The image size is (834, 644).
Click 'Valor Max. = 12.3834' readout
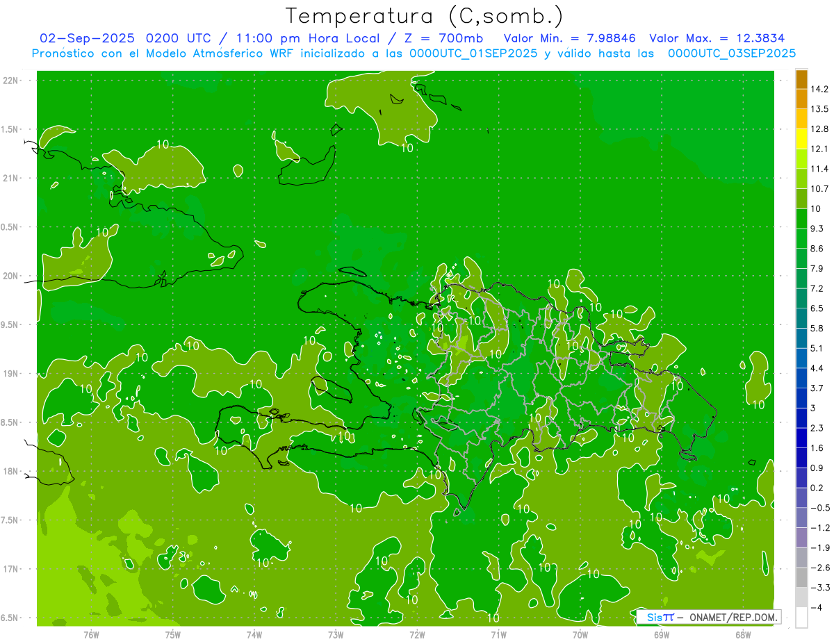coord(718,38)
